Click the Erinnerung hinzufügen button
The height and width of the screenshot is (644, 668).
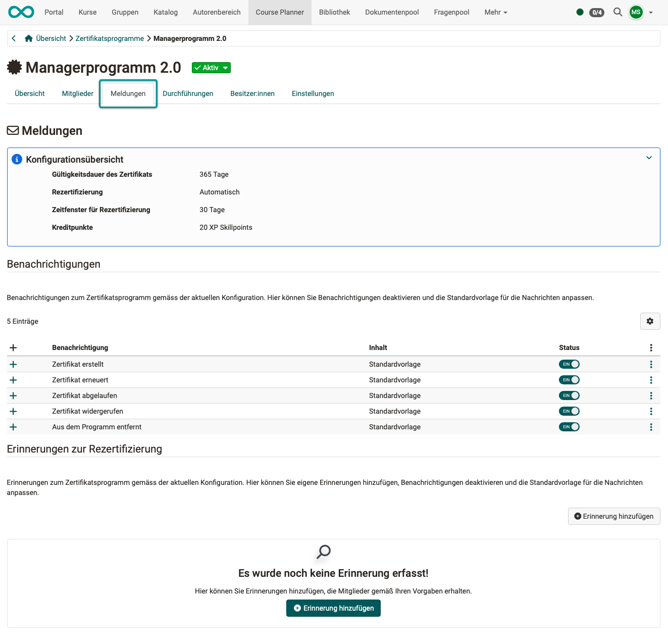tap(614, 516)
